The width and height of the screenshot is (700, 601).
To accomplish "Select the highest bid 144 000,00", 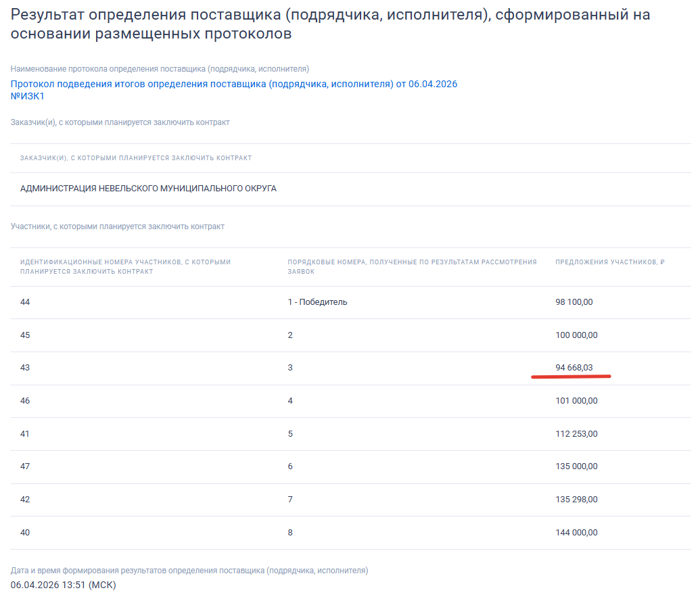I will 576,532.
